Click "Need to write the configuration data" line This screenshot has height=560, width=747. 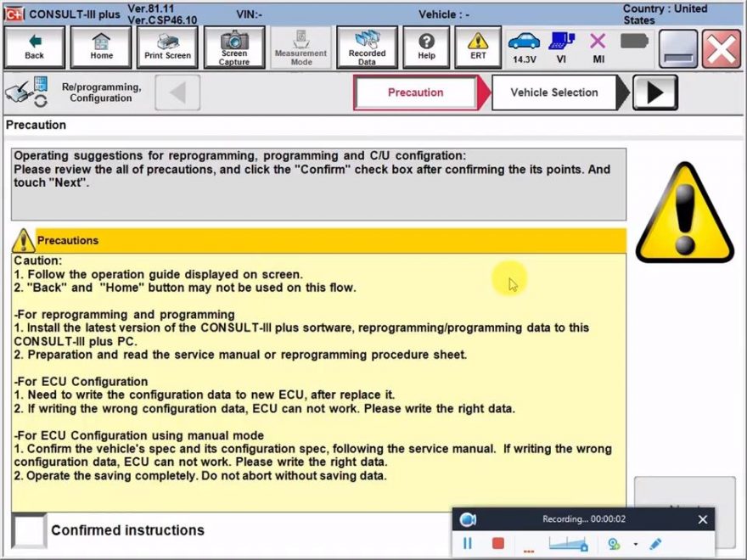coord(205,395)
